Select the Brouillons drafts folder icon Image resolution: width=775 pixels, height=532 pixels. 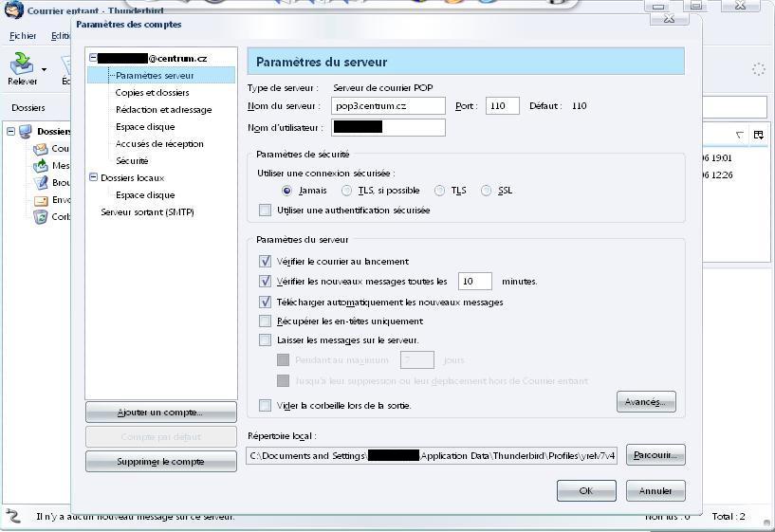click(41, 183)
